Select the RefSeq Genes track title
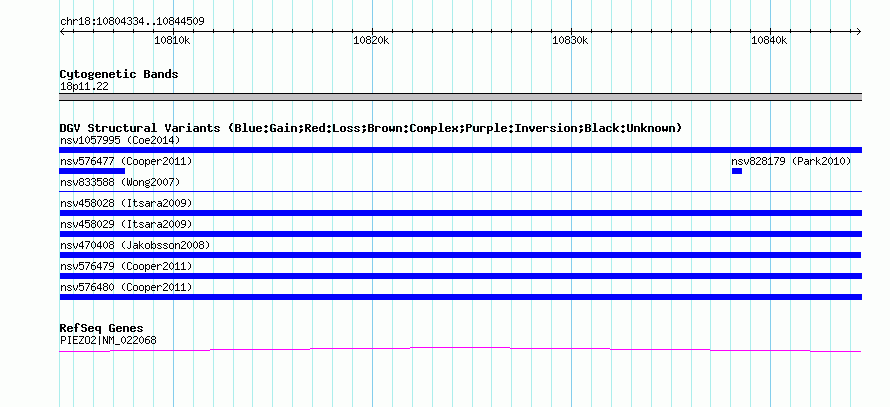This screenshot has width=890, height=407. pyautogui.click(x=101, y=328)
